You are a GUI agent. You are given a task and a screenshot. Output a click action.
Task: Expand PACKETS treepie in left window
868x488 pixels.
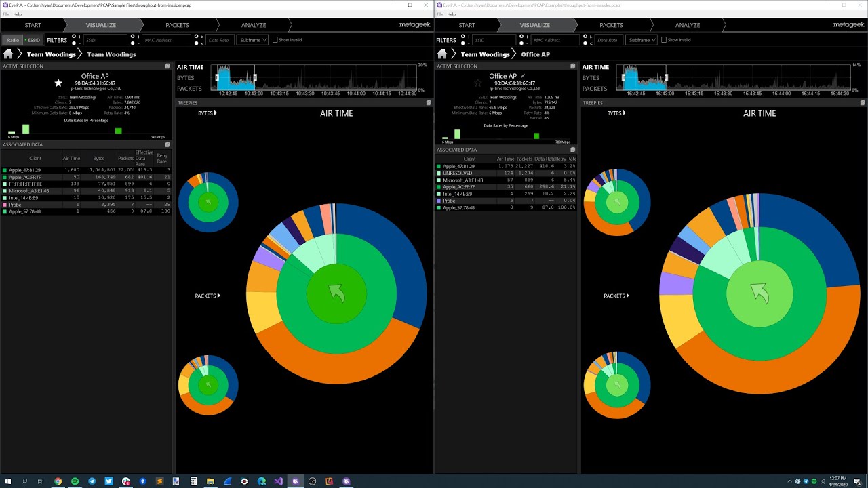tap(208, 296)
